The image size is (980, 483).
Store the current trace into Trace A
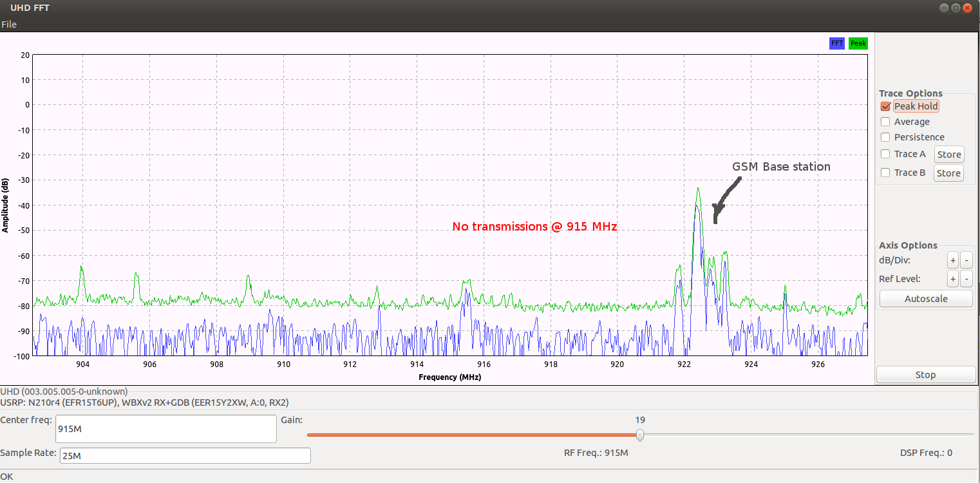pos(949,155)
